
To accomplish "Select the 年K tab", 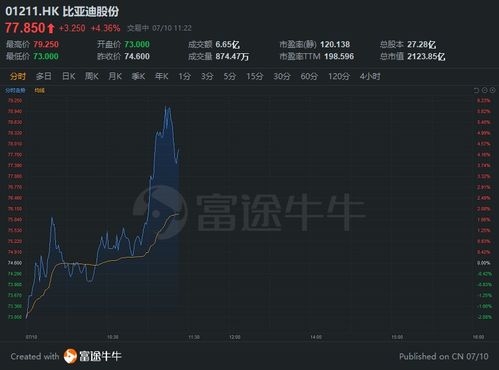I will [161, 76].
